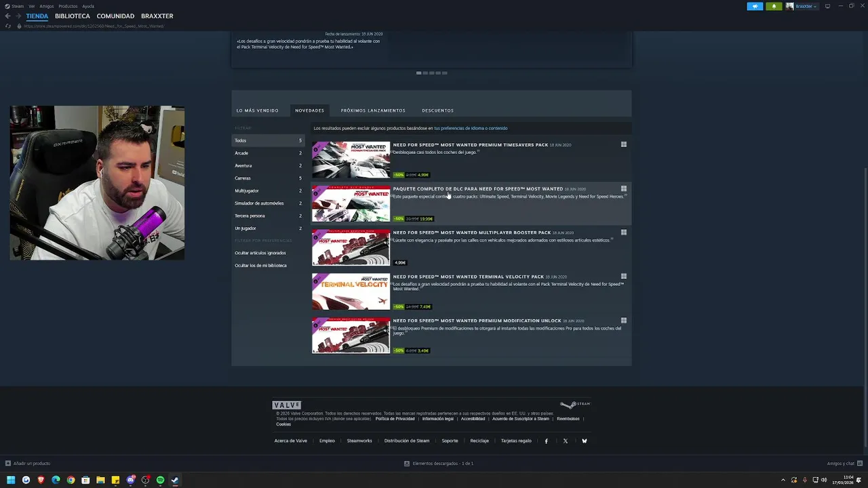Go forward with the navigation arrow
The width and height of the screenshot is (868, 488).
18,16
